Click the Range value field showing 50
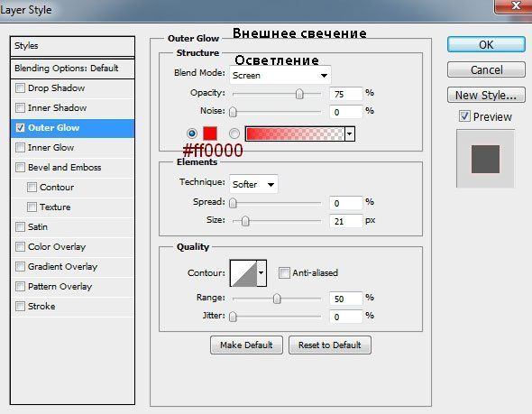This screenshot has height=414, width=532. [345, 299]
